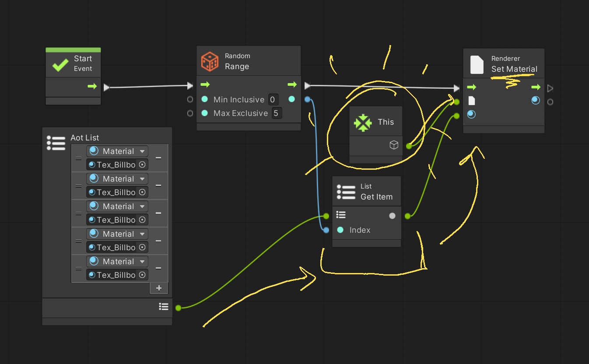
Task: Click the Renderer Set Material document icon
Action: pos(477,64)
